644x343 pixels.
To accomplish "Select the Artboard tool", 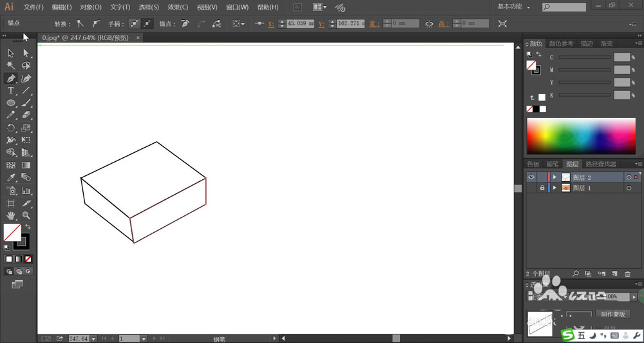I will (11, 203).
